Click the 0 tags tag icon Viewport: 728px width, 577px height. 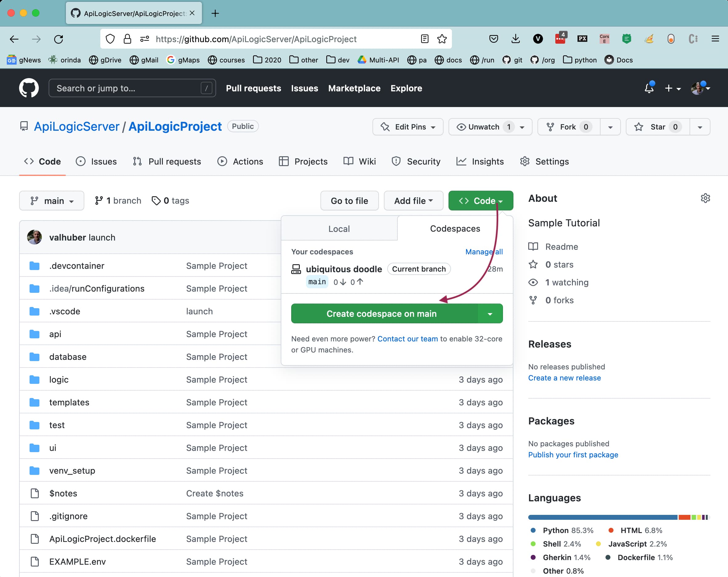[156, 201]
